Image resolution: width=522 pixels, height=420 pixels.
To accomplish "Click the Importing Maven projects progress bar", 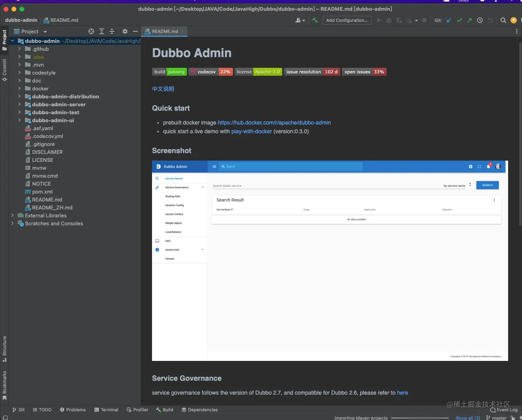I will click(420, 418).
